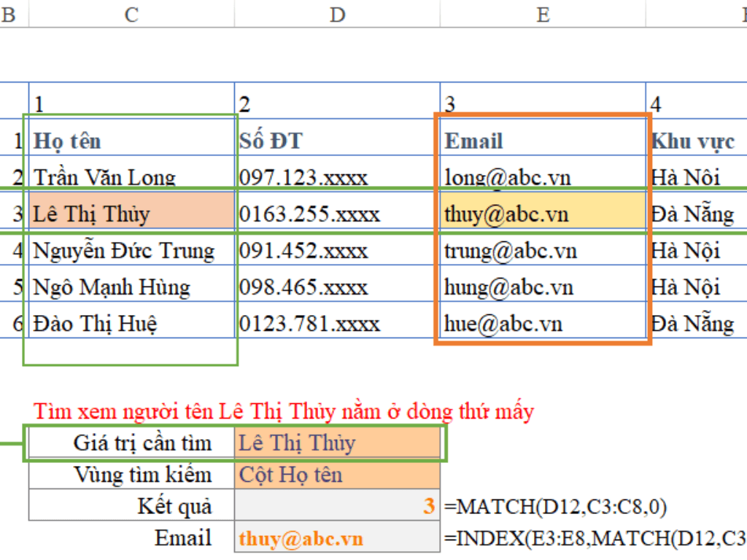
Task: Select phone number 0123.781.xxxx cell
Action: (337, 324)
